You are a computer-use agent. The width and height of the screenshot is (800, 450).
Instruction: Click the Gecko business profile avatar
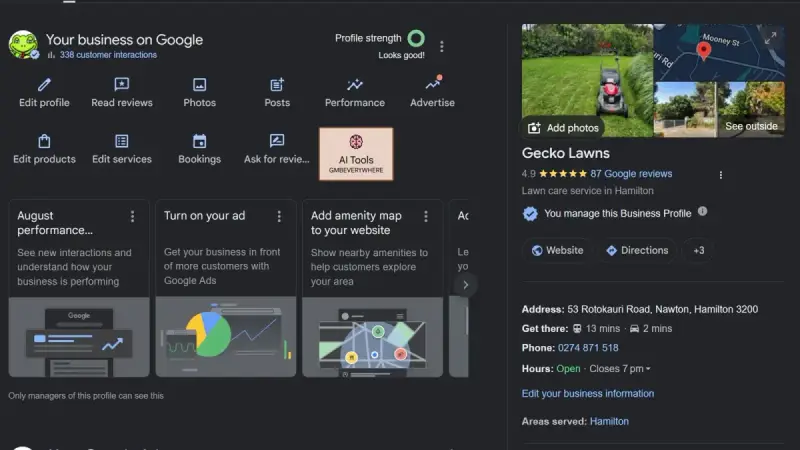coord(23,44)
